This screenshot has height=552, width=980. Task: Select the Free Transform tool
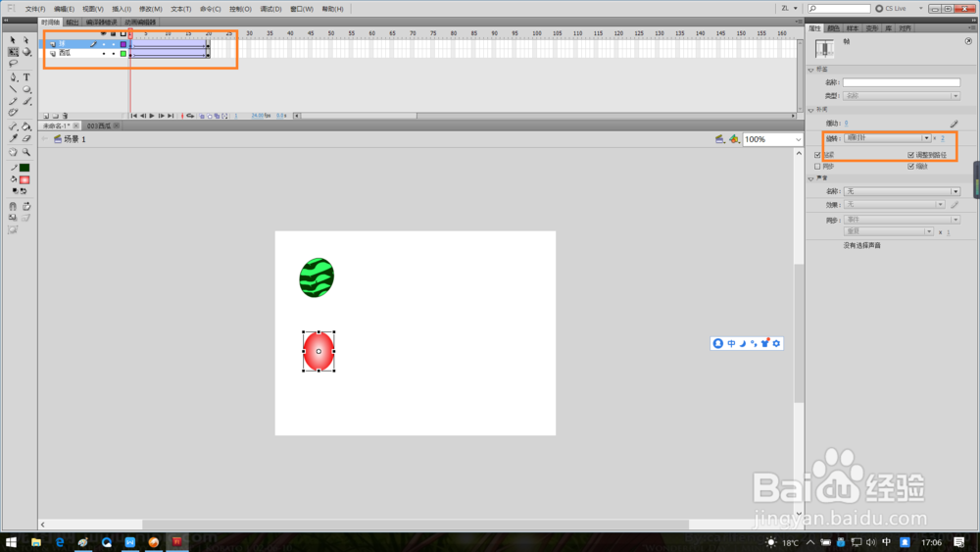[x=13, y=52]
